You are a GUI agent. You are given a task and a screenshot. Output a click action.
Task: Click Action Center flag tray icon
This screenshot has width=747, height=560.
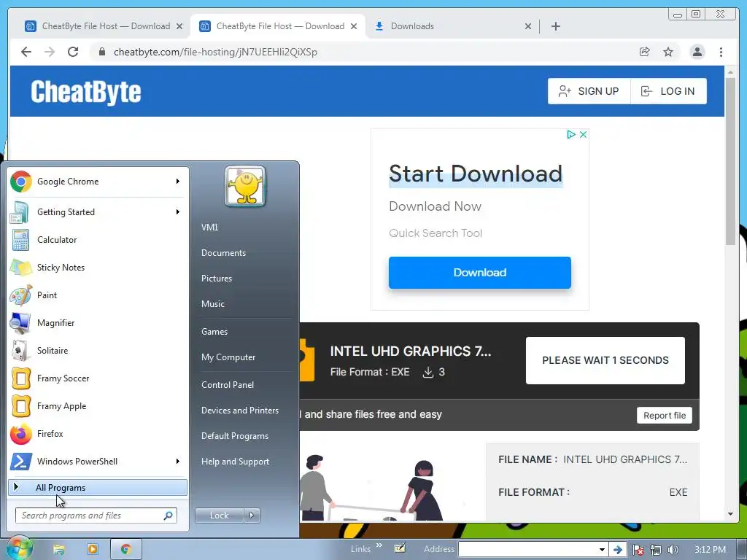tap(638, 550)
